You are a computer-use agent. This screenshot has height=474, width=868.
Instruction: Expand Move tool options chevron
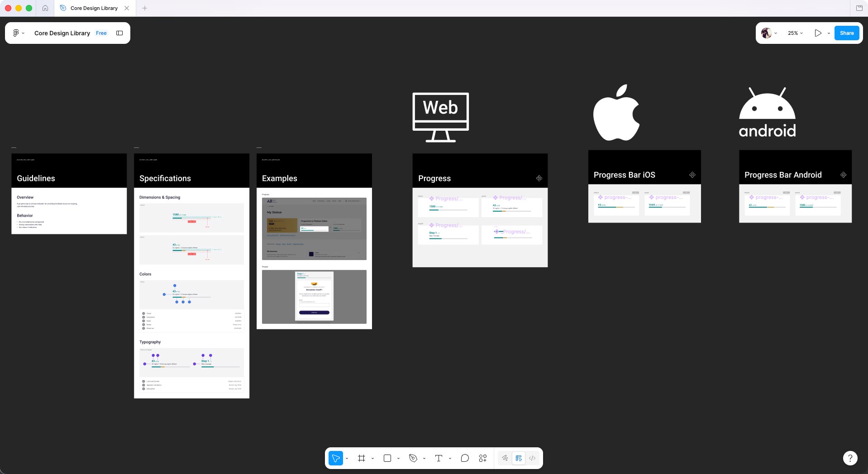click(347, 459)
